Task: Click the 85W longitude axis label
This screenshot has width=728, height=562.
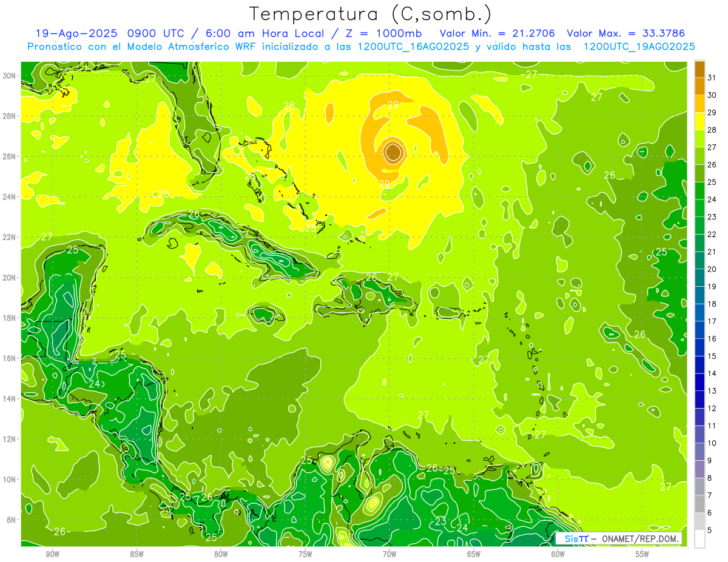Action: tap(136, 554)
